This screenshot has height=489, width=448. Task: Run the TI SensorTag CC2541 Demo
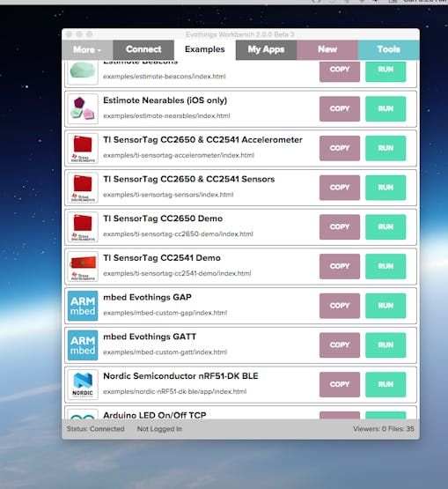386,266
